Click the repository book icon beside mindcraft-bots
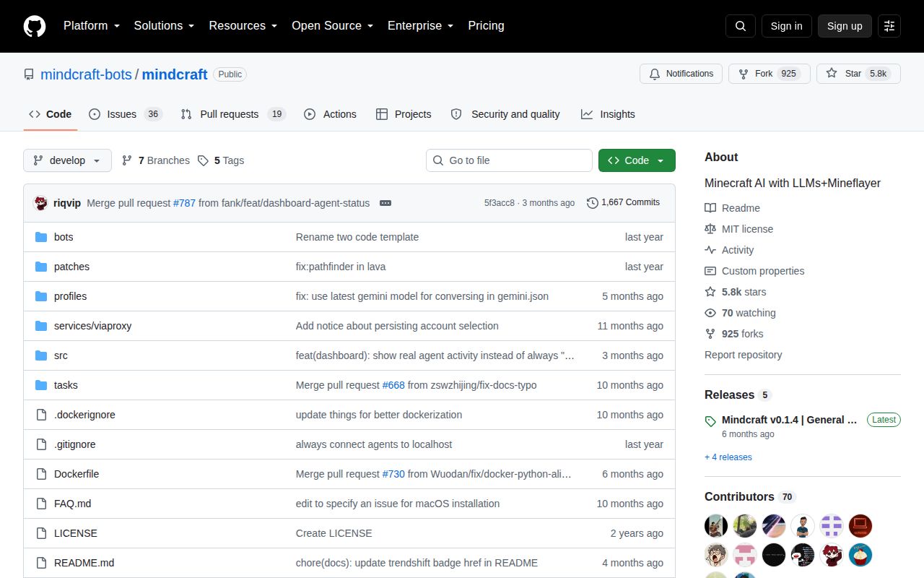Screen dimensions: 924x578 tap(29, 74)
